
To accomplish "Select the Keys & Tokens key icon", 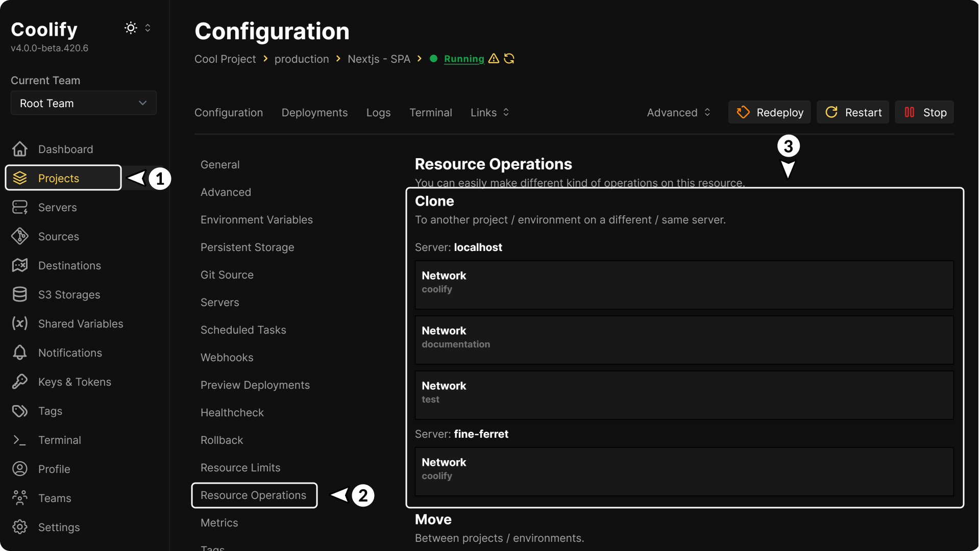I will pyautogui.click(x=19, y=382).
